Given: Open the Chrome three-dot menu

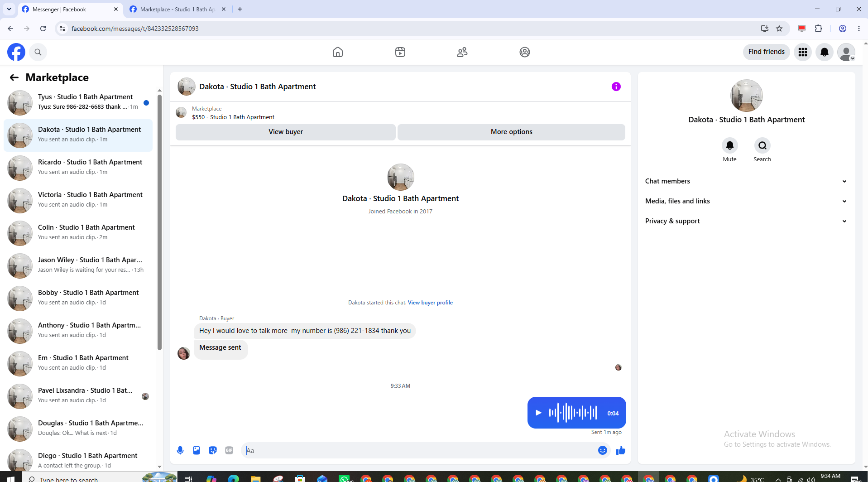Looking at the screenshot, I should [859, 29].
